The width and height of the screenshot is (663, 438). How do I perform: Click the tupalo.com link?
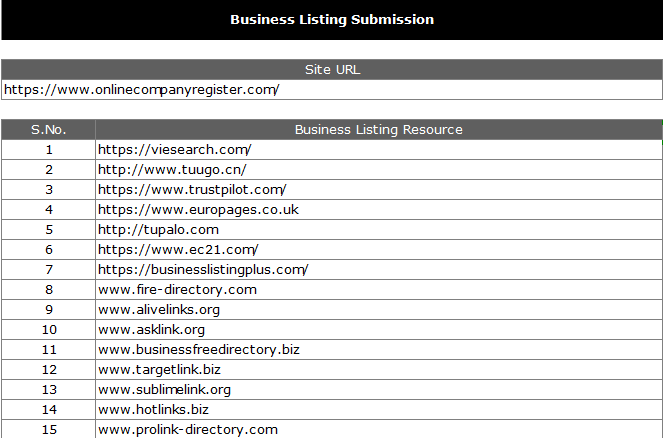(x=158, y=230)
